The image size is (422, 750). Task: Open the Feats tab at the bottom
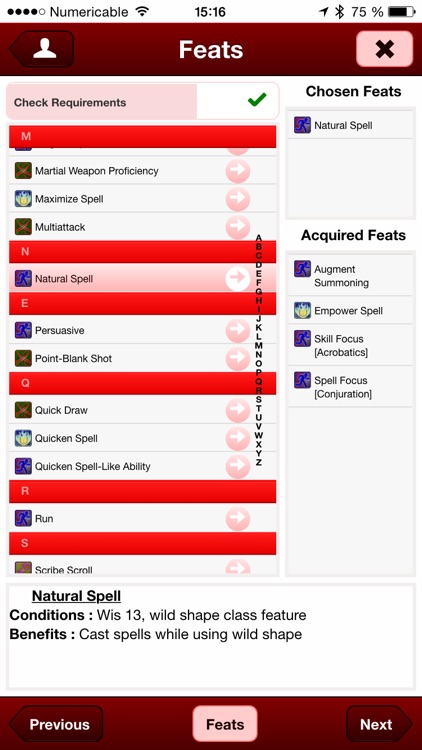(225, 724)
